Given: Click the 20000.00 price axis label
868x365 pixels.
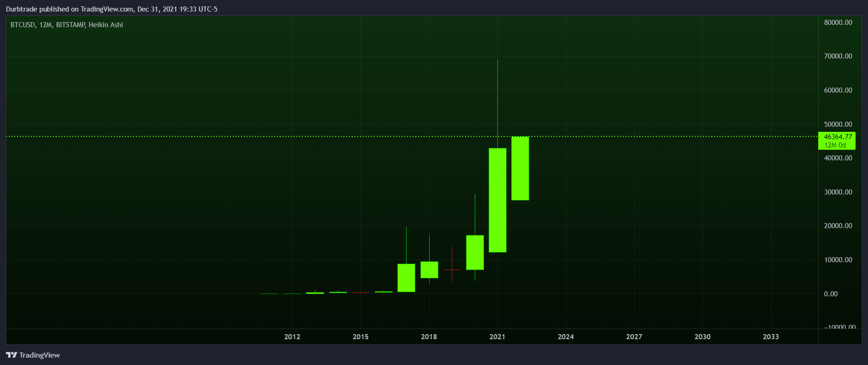Looking at the screenshot, I should (x=838, y=226).
